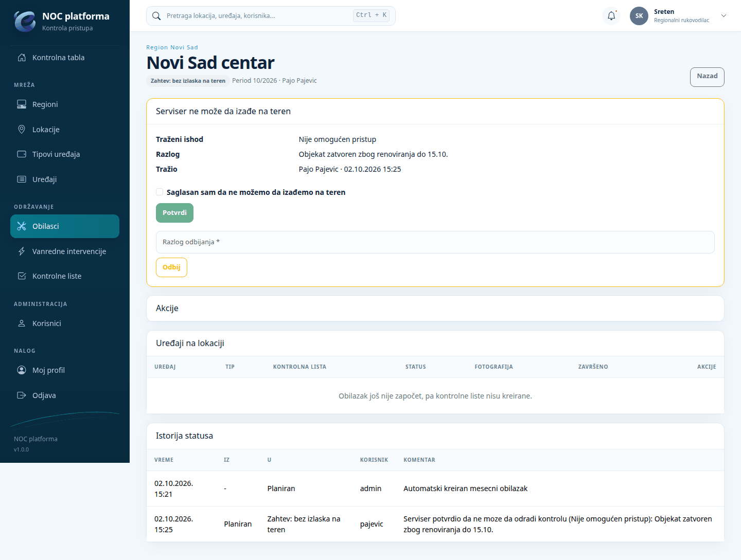The width and height of the screenshot is (741, 560).
Task: Click the person icon beside Korisnici
Action: click(22, 323)
